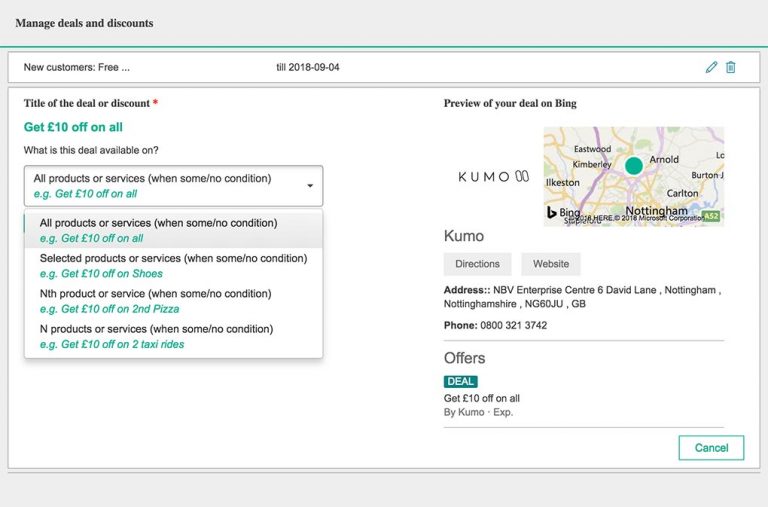Click the Bing logo on the map
This screenshot has height=507, width=768.
pos(563,212)
